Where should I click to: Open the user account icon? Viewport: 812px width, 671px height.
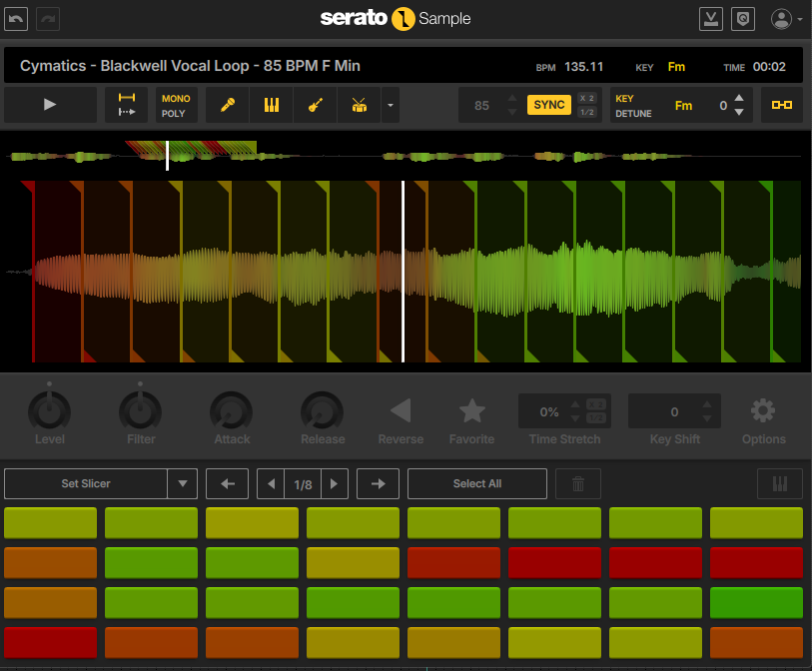pos(781,19)
